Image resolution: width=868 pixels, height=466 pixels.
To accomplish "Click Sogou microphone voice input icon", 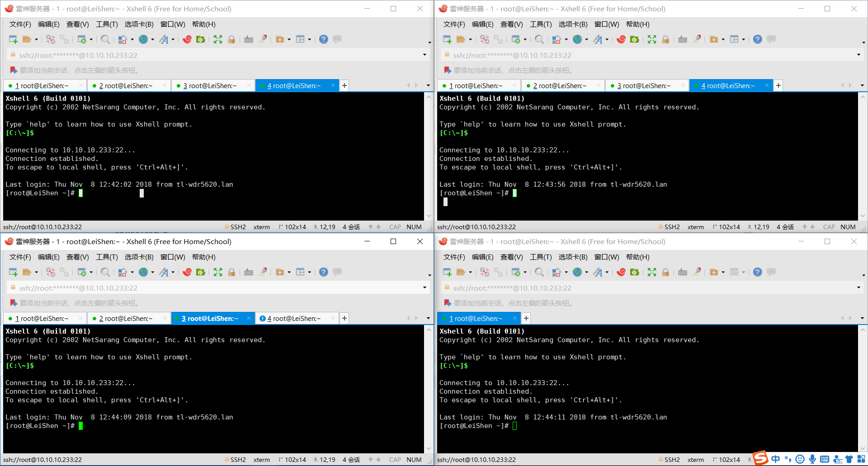I will click(x=812, y=459).
